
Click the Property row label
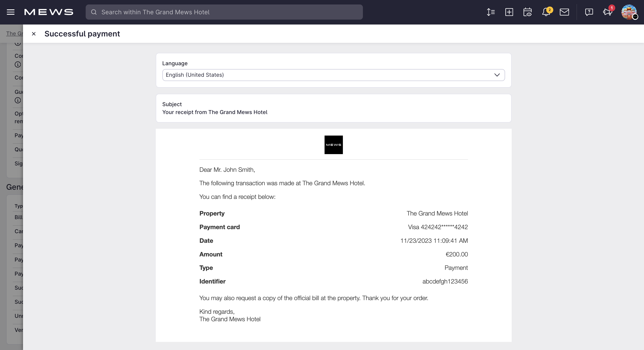[212, 214]
